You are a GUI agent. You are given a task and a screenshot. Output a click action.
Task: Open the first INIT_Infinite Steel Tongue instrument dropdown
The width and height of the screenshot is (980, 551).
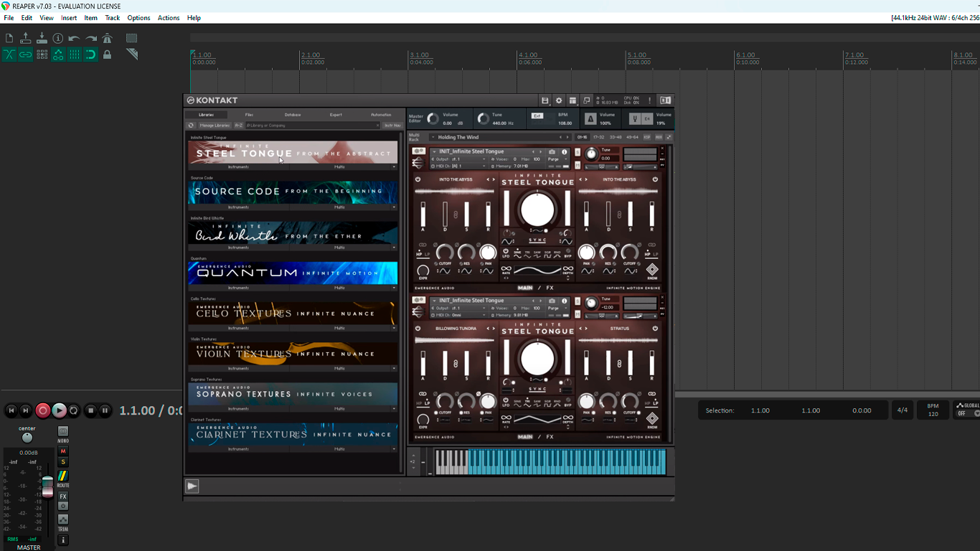point(434,152)
